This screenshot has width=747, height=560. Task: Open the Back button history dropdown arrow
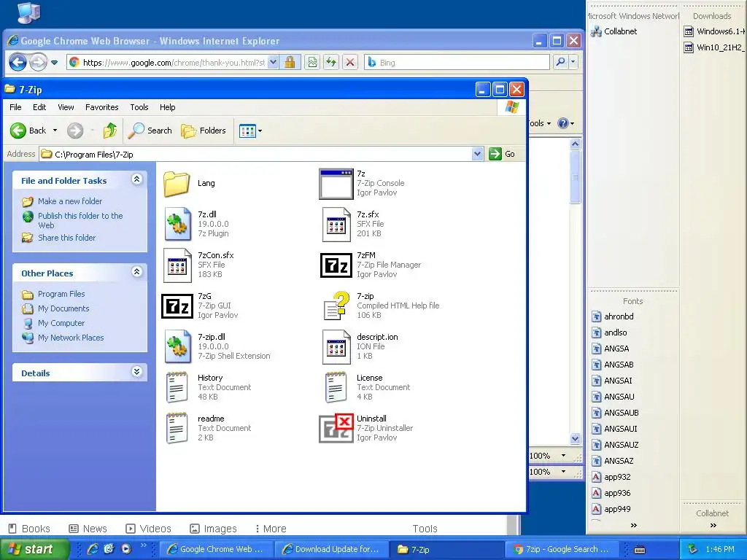pos(55,131)
